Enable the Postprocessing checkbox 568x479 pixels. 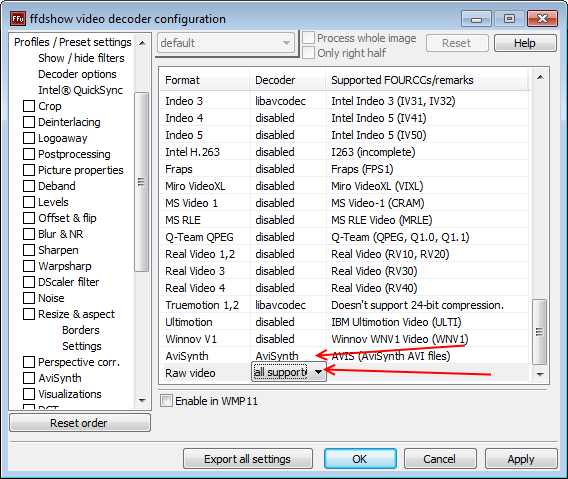click(x=29, y=154)
